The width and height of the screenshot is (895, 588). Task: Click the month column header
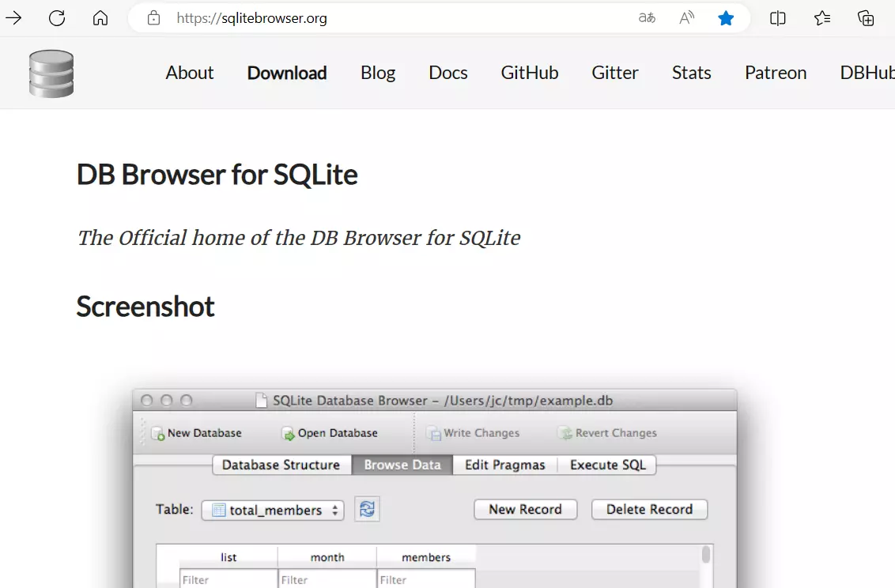(x=327, y=557)
